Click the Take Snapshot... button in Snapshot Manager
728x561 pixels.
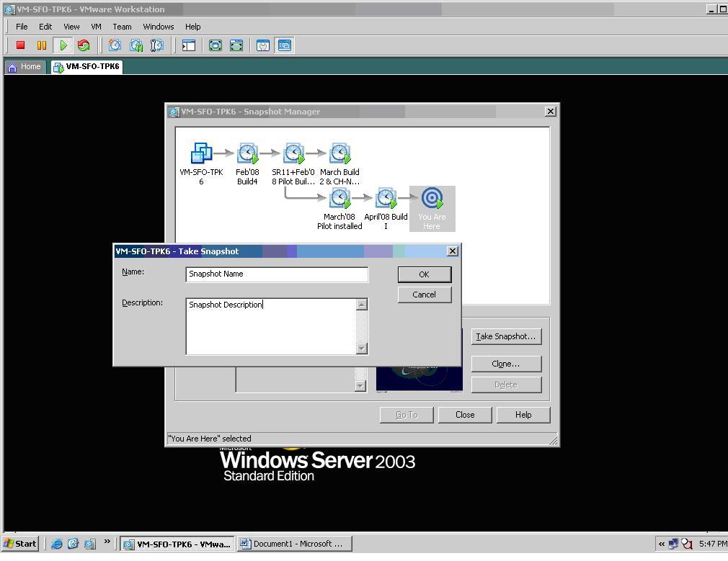pyautogui.click(x=506, y=336)
